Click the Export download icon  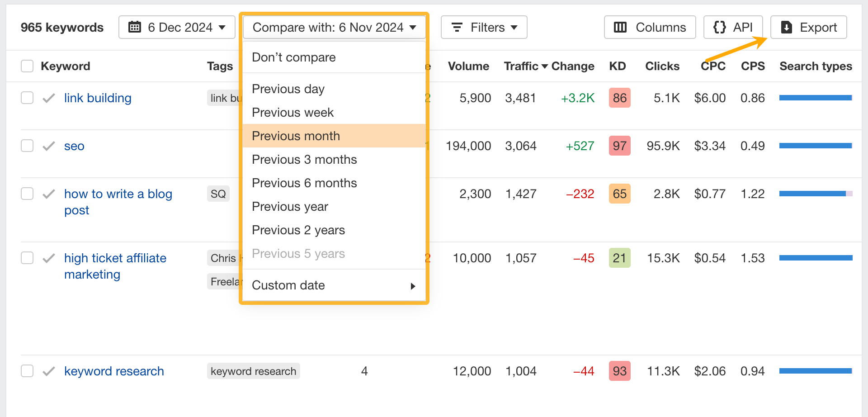[x=787, y=27]
